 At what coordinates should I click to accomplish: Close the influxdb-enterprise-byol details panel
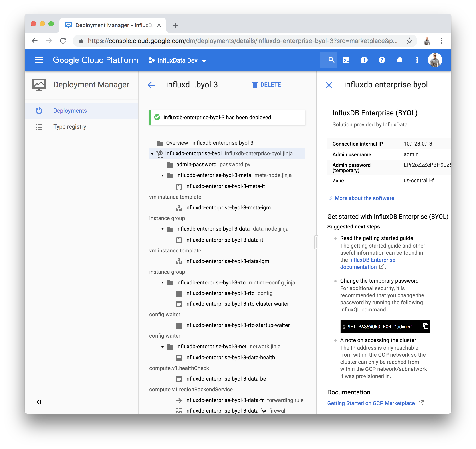pos(329,85)
